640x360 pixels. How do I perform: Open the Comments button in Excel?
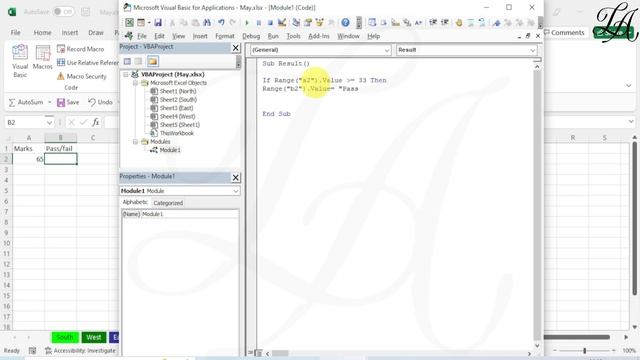564,32
